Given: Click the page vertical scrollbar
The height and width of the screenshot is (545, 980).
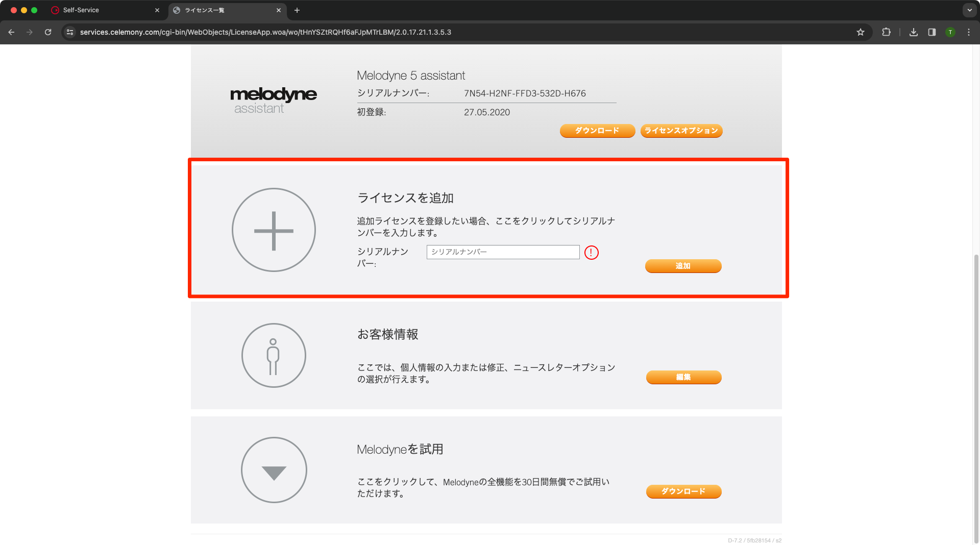Looking at the screenshot, I should pos(976,398).
